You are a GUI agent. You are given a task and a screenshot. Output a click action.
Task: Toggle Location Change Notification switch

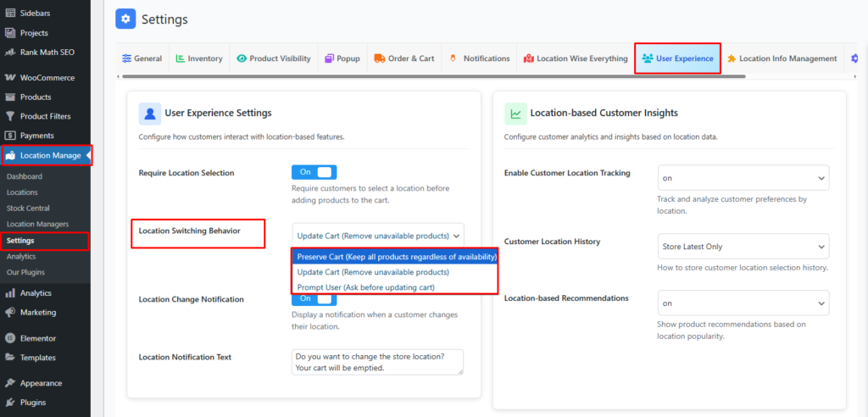click(314, 298)
